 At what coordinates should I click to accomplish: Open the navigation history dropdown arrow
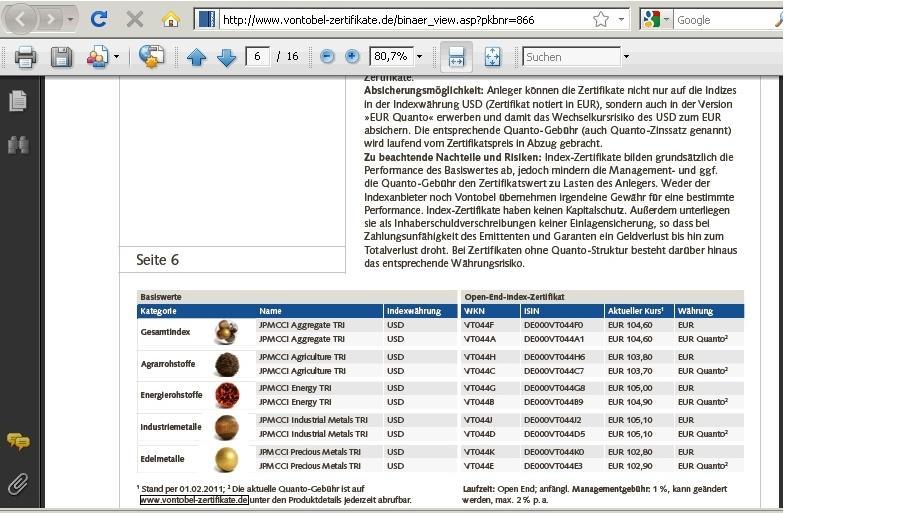pos(70,20)
